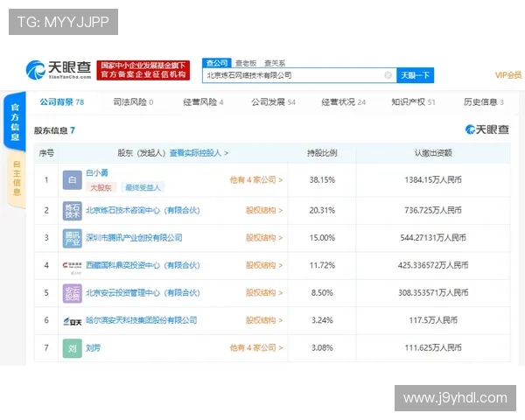Open 北京炼石技术咨询中心（有限合伙） link
Viewport: 525px width, 420px height.
pos(143,210)
